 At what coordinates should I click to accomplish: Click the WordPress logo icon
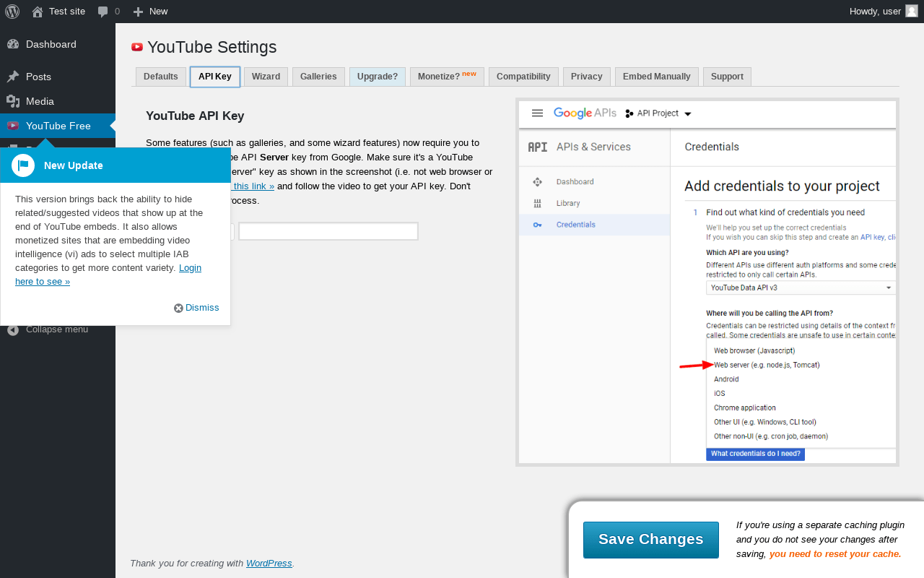tap(12, 12)
